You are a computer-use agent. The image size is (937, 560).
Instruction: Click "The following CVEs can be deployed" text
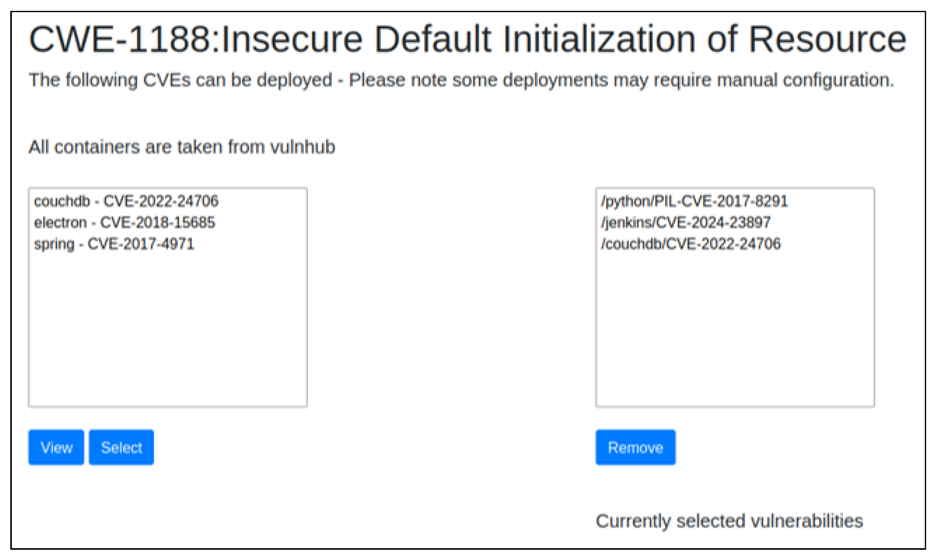[180, 80]
